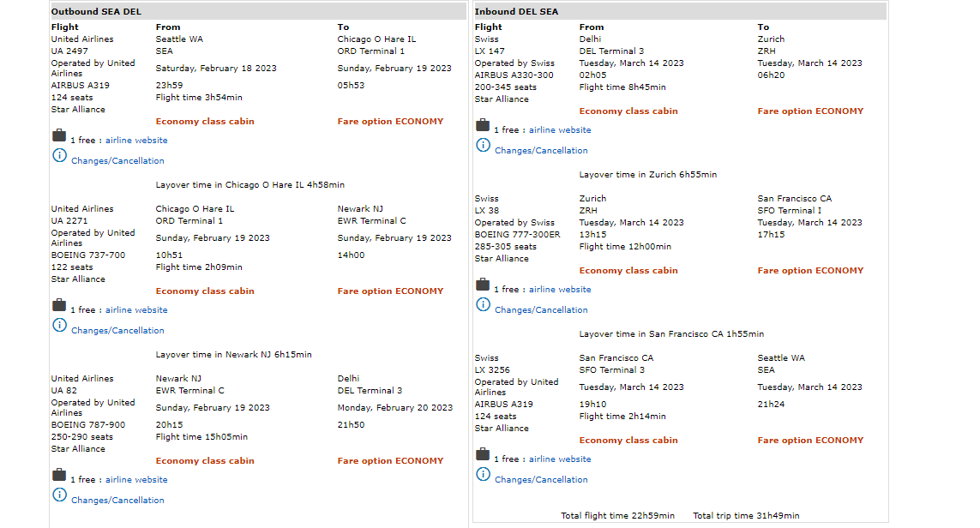View Changes/Cancellation for Swiss LX 38

(x=541, y=310)
